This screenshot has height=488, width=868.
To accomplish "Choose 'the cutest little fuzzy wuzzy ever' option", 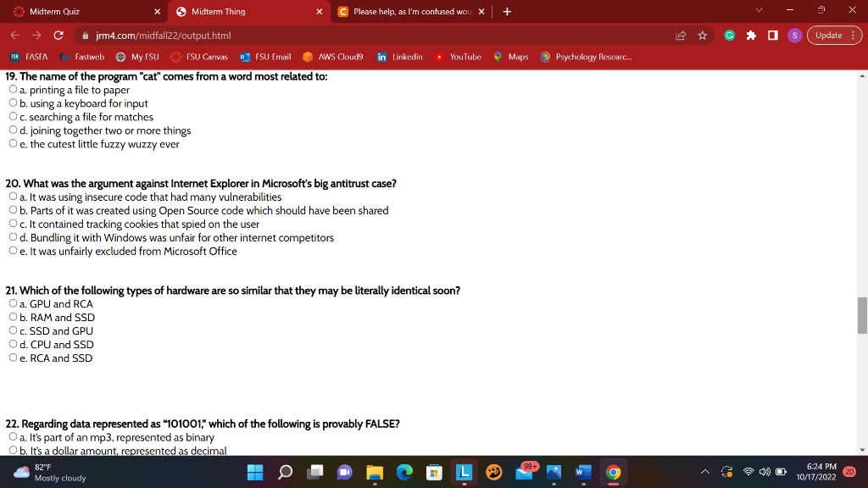I will [x=12, y=143].
